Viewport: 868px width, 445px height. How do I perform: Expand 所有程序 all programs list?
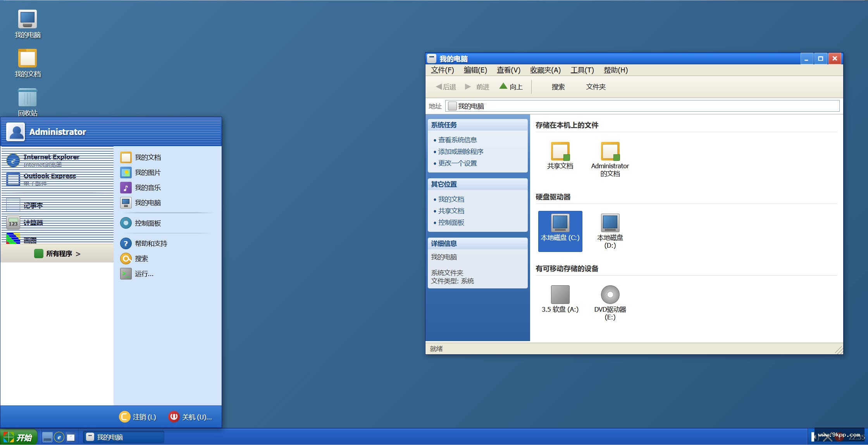[57, 254]
